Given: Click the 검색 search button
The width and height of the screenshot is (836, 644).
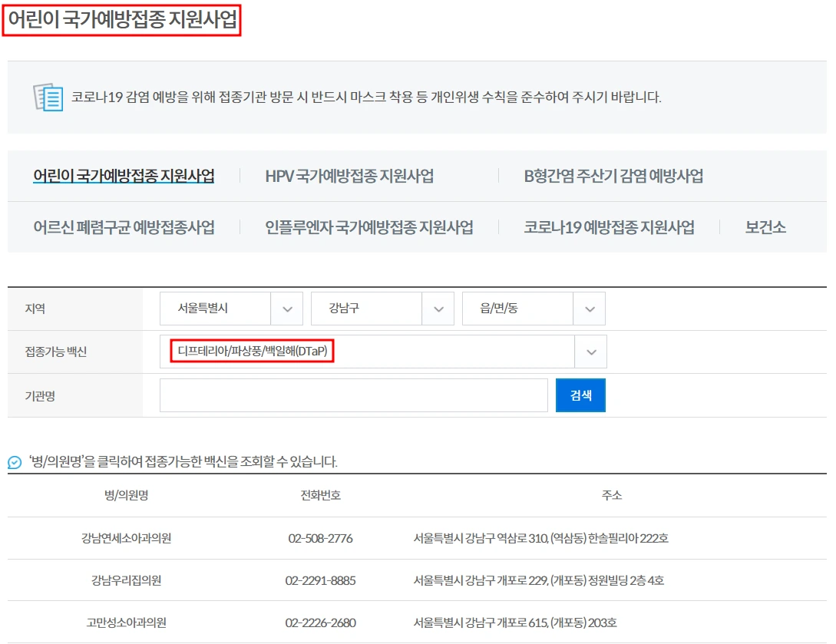Looking at the screenshot, I should (580, 395).
